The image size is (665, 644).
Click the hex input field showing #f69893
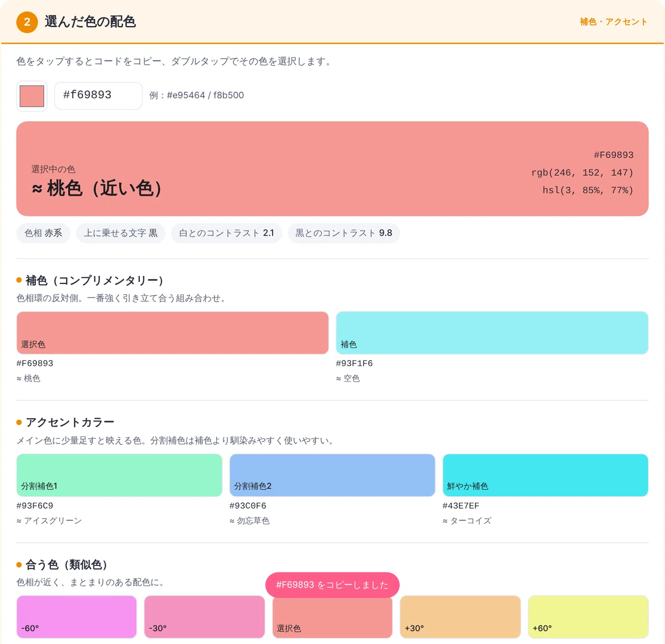click(x=98, y=96)
